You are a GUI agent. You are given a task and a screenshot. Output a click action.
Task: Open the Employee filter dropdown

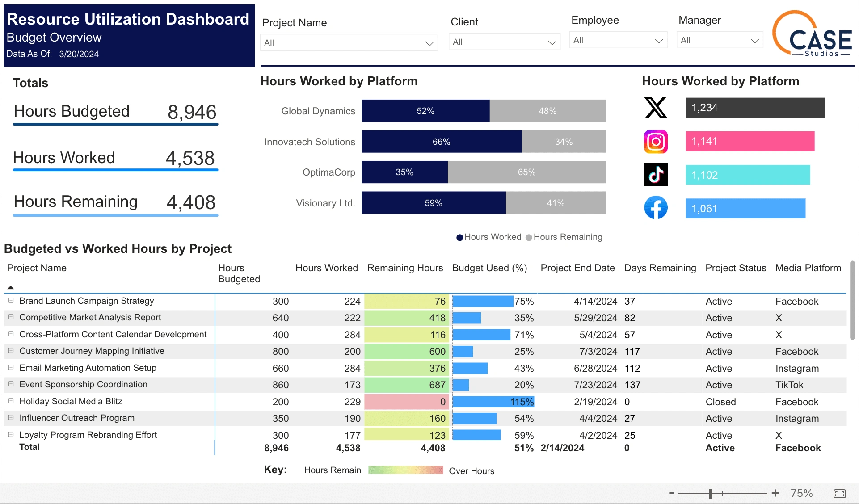tap(618, 40)
